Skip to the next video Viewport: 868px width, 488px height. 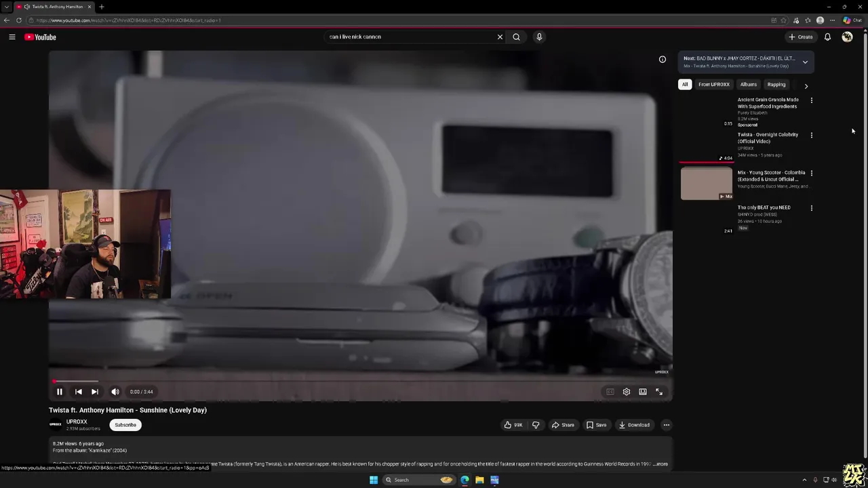(x=95, y=392)
